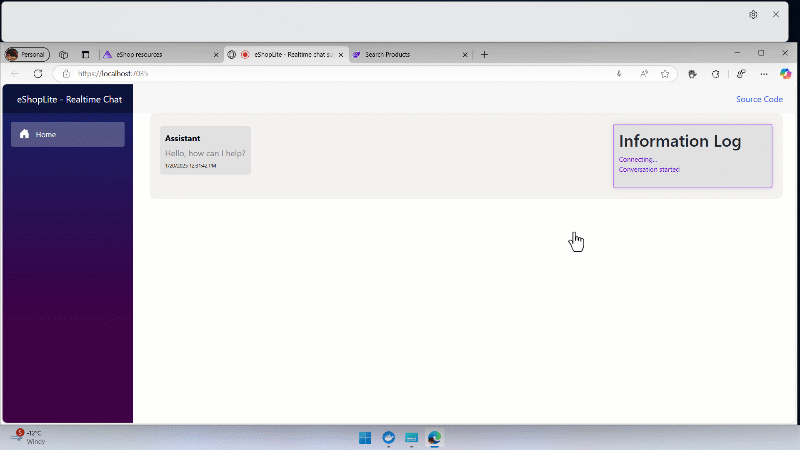This screenshot has width=800, height=450.
Task: Open the browser Settings and more menu
Action: click(x=764, y=74)
